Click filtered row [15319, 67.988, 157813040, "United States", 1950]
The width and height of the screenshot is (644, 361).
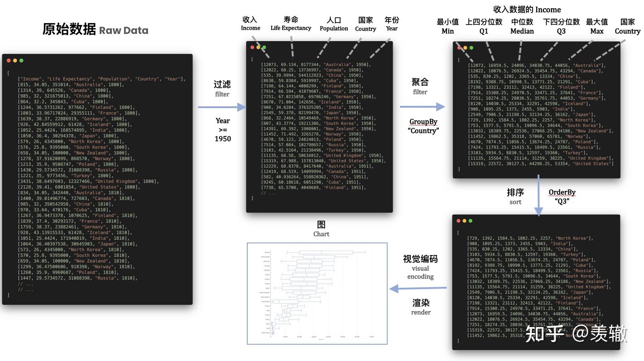pos(324,161)
